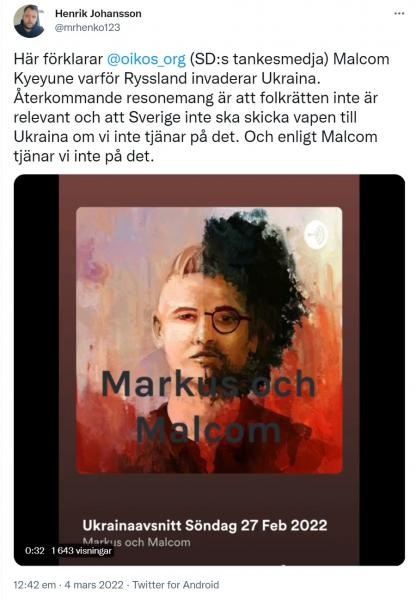Click the Twitter for Android source label
The height and width of the screenshot is (600, 416).
point(176,585)
